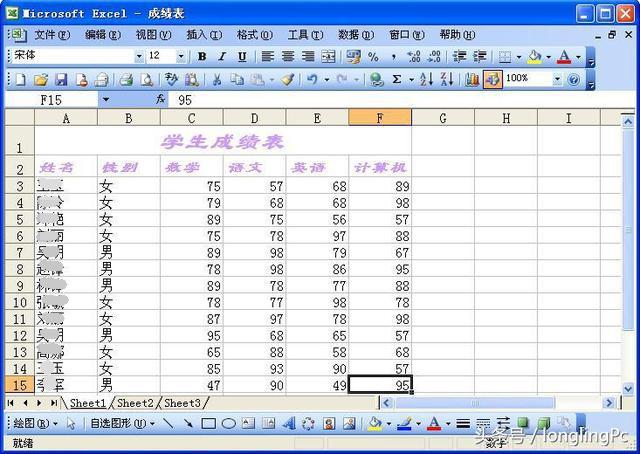The width and height of the screenshot is (640, 454).
Task: Open the 文件 menu
Action: tap(52, 35)
